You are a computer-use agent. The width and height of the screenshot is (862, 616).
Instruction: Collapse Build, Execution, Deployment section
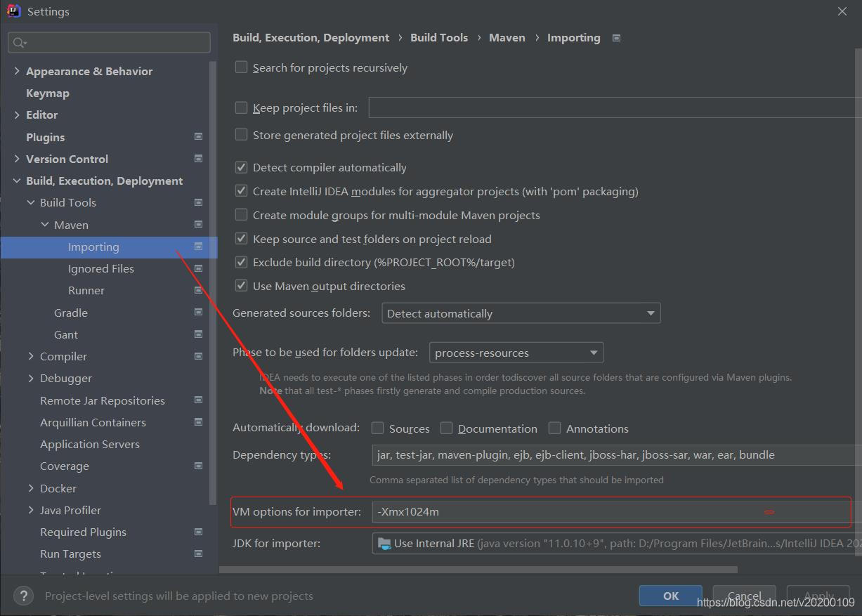pyautogui.click(x=17, y=181)
